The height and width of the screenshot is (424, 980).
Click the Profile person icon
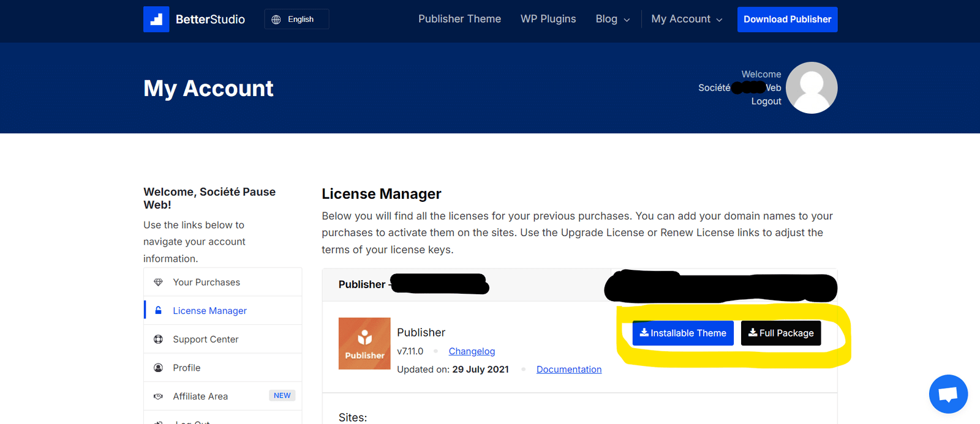(x=159, y=368)
